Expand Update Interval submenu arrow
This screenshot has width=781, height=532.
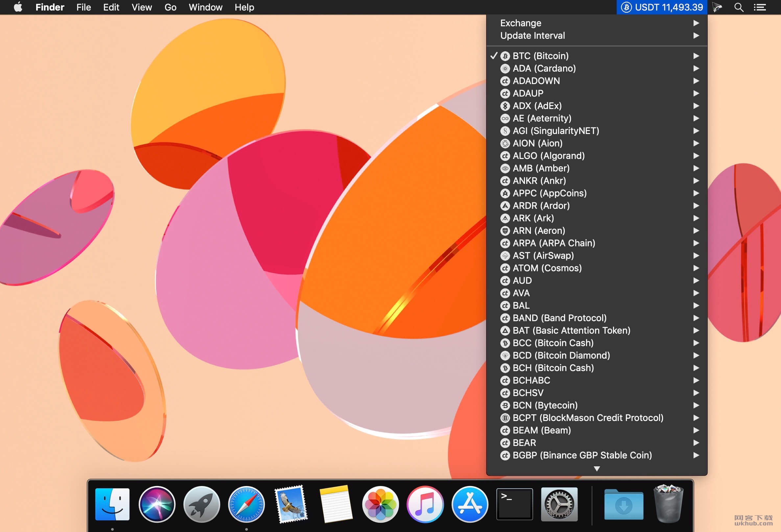tap(696, 35)
